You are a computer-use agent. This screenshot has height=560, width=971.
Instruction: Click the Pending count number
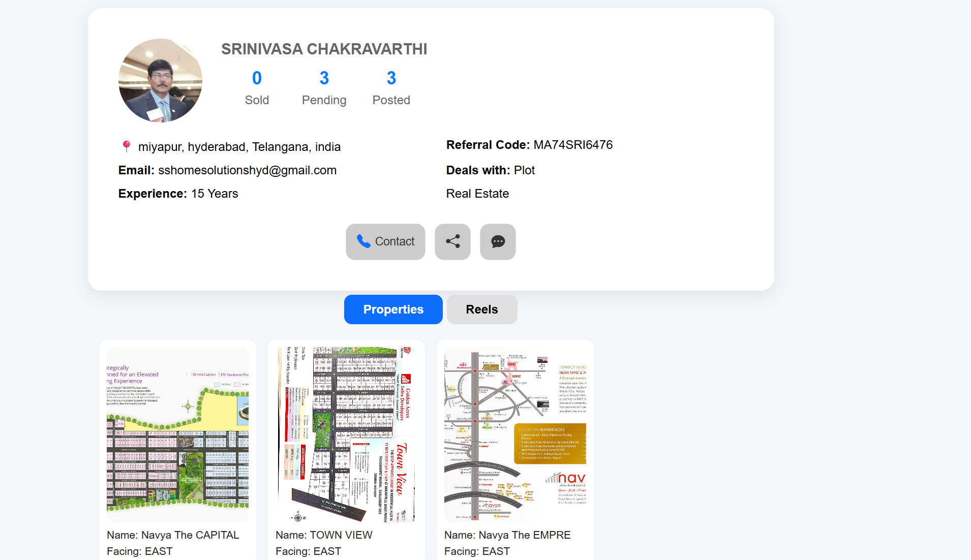(x=324, y=78)
